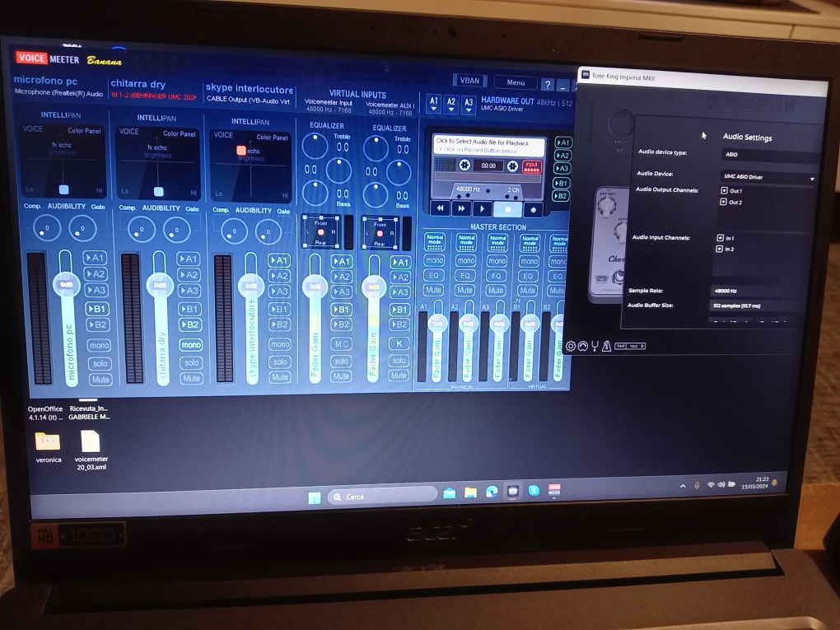Click the taskbar clock showing 21:23

coord(754,483)
